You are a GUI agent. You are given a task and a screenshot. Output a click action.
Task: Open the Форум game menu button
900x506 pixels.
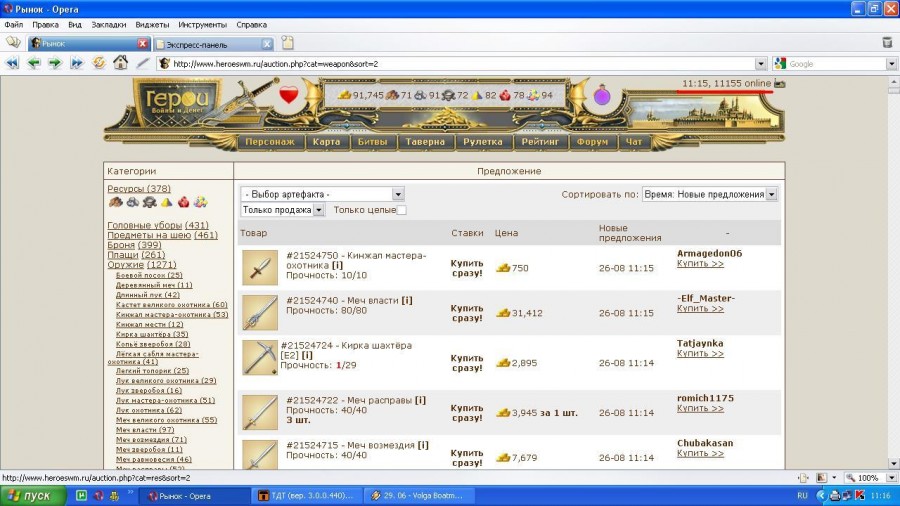(x=592, y=142)
